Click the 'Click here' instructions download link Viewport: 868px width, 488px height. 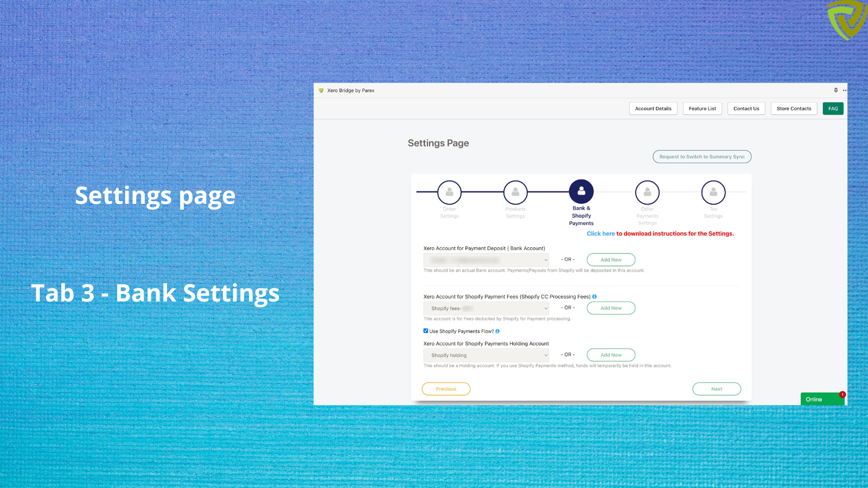601,234
